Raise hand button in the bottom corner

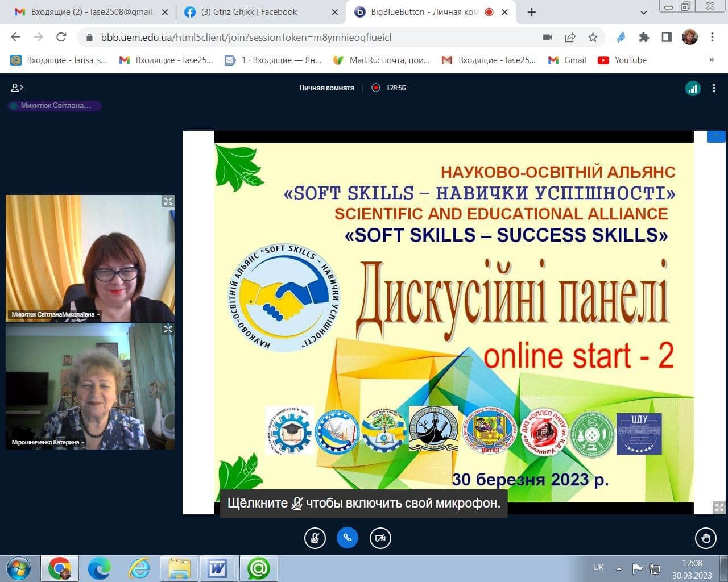[x=706, y=538]
